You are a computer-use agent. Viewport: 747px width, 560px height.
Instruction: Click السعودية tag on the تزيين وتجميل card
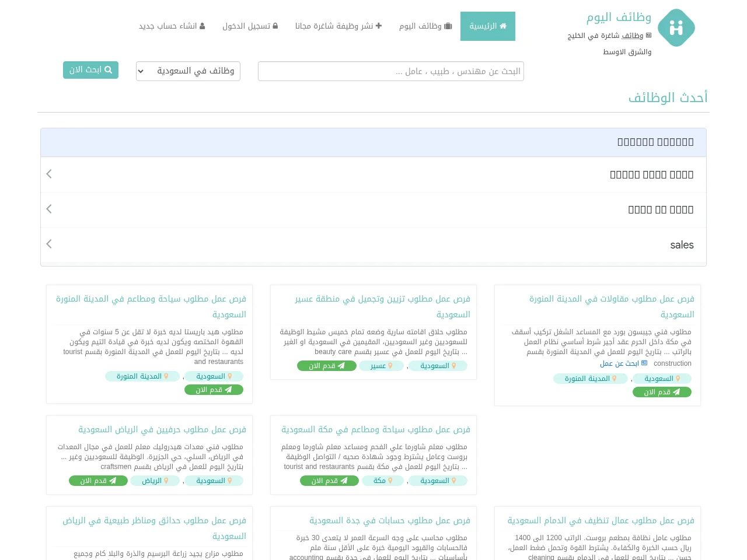click(438, 366)
